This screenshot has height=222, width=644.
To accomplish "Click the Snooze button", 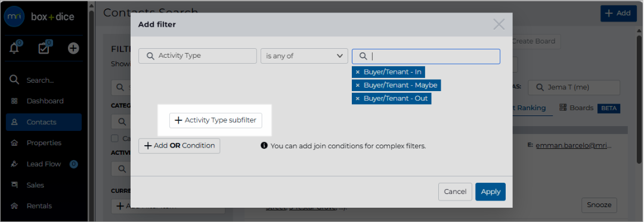I will tap(599, 205).
